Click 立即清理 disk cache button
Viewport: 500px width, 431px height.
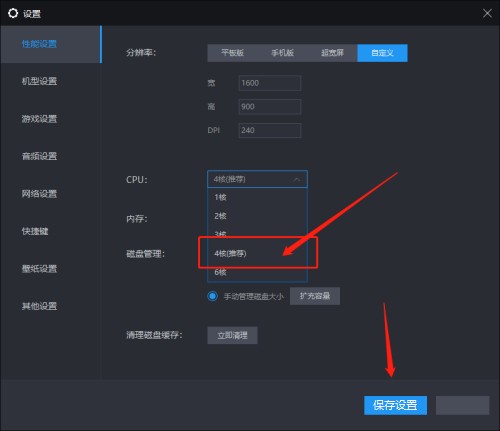click(x=232, y=335)
